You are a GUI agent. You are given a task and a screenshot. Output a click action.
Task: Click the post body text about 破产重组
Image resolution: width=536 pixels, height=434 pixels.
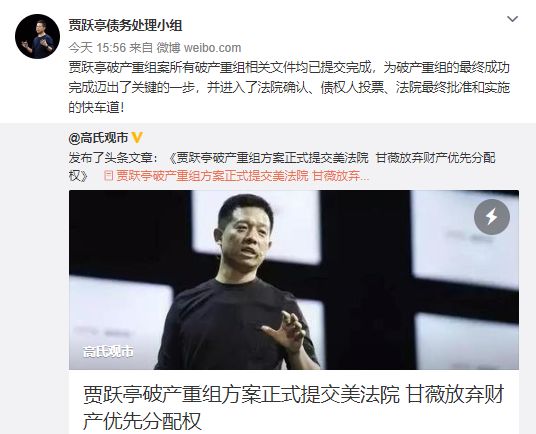(x=289, y=87)
